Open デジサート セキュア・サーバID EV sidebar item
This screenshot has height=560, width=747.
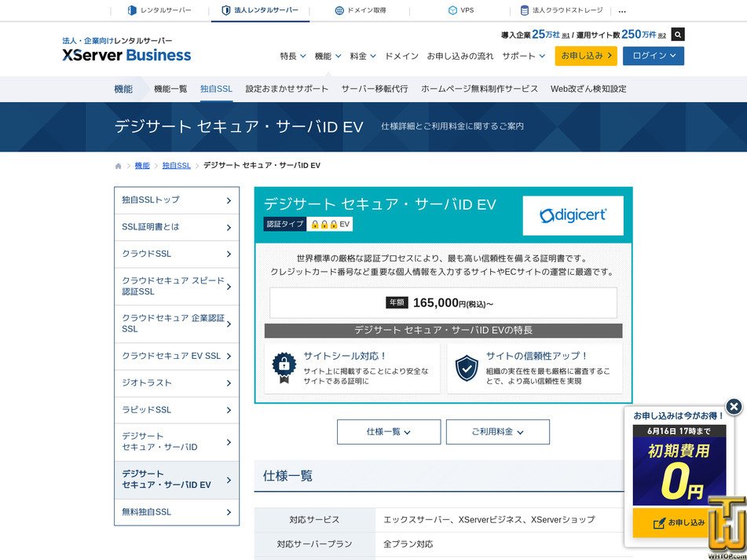(x=177, y=480)
